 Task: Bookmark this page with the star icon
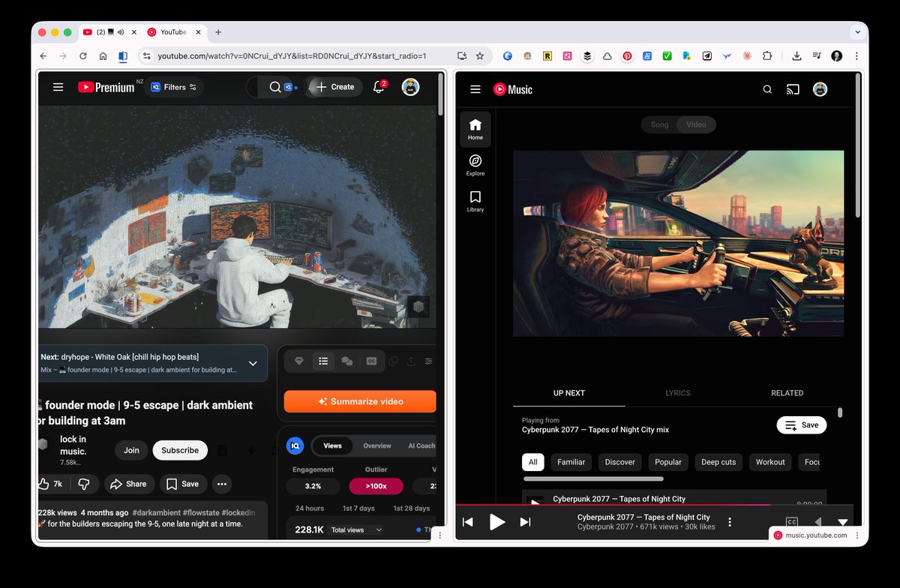point(479,56)
